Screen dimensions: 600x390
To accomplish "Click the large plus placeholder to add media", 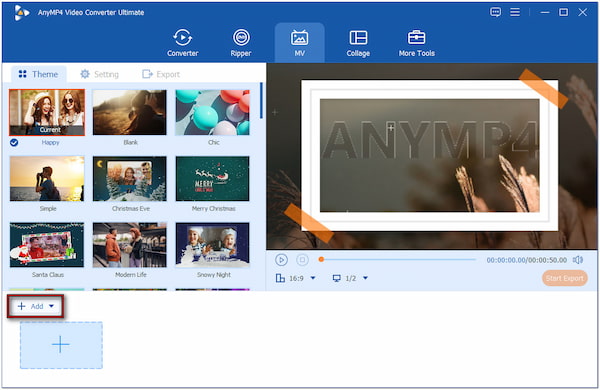I will [x=61, y=345].
